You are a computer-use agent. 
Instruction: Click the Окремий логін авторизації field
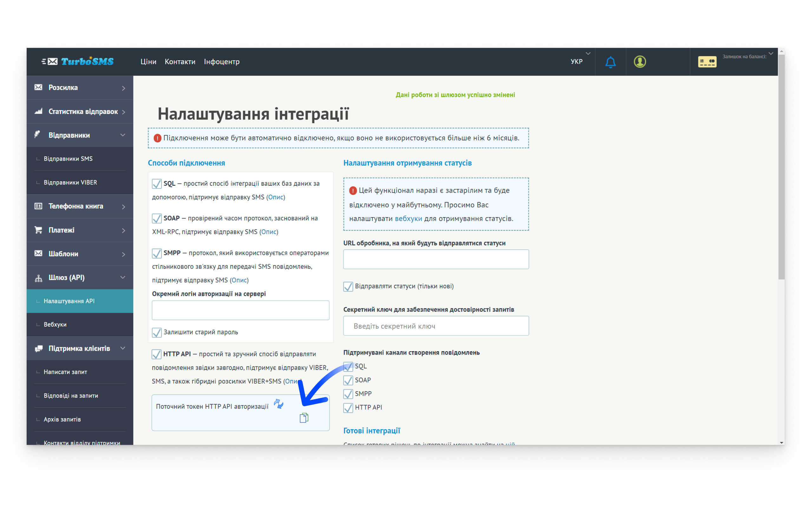coord(240,310)
